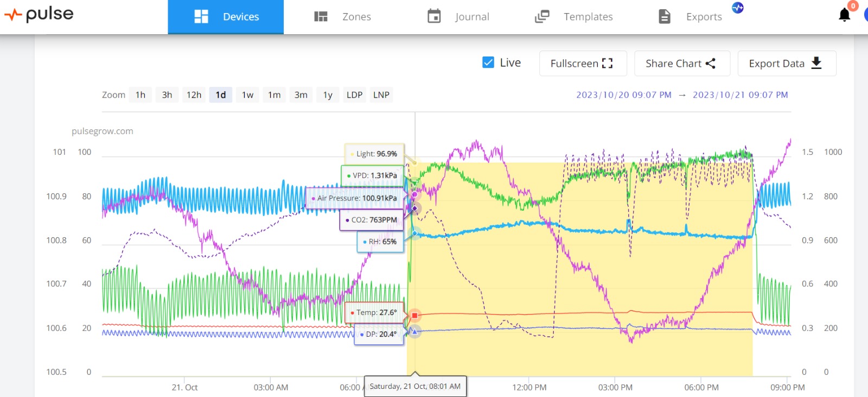
Task: Click the Journal calendar icon
Action: coord(434,16)
